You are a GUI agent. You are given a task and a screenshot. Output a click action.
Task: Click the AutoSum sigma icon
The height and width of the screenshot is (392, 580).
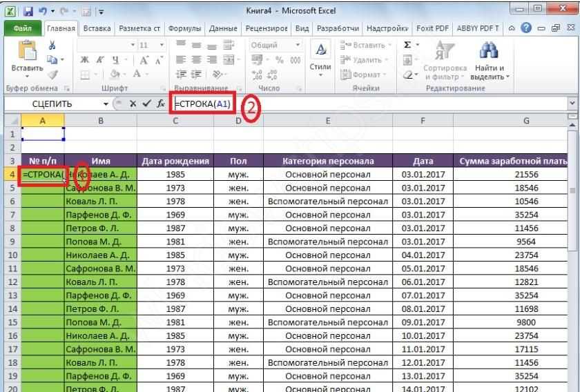point(407,45)
